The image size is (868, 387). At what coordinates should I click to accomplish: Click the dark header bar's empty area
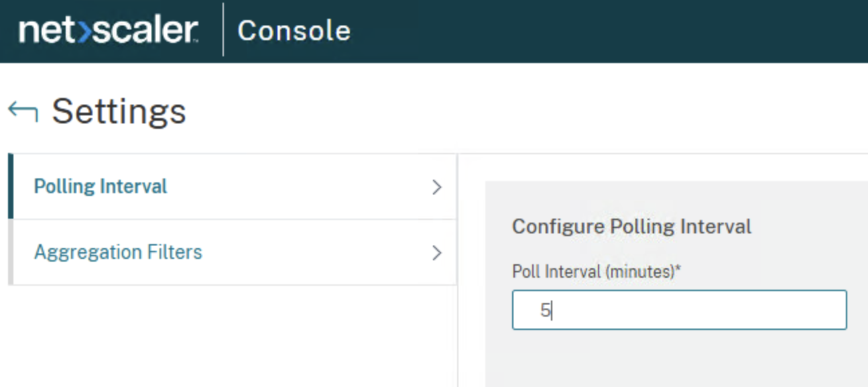[603, 31]
